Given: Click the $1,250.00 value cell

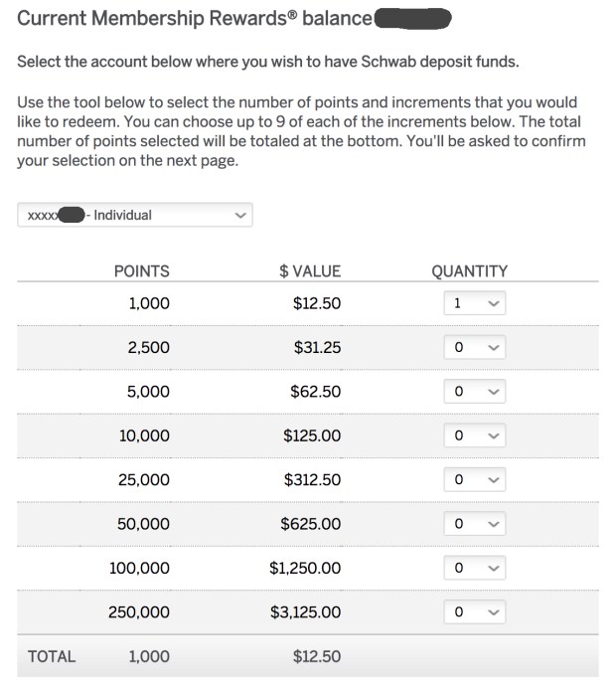Looking at the screenshot, I should tap(305, 568).
